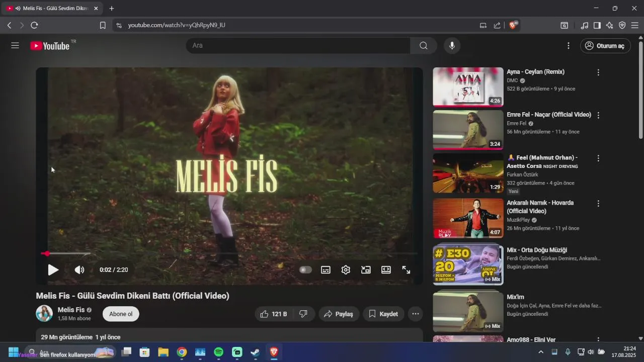The height and width of the screenshot is (362, 644).
Task: Subscribe with the Abone ol button
Action: tap(121, 314)
